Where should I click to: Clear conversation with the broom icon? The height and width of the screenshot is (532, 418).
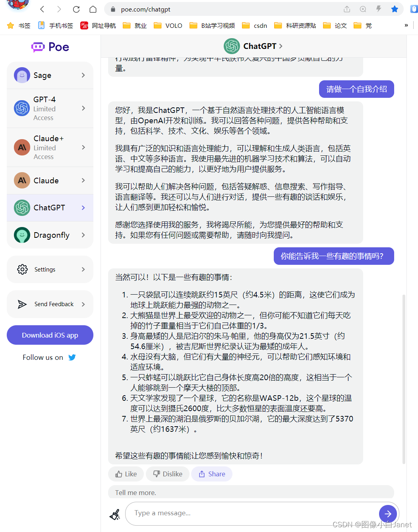115,515
